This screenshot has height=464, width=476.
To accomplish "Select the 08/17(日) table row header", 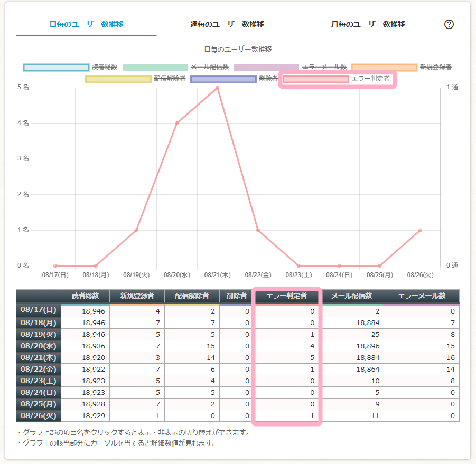I will click(39, 310).
